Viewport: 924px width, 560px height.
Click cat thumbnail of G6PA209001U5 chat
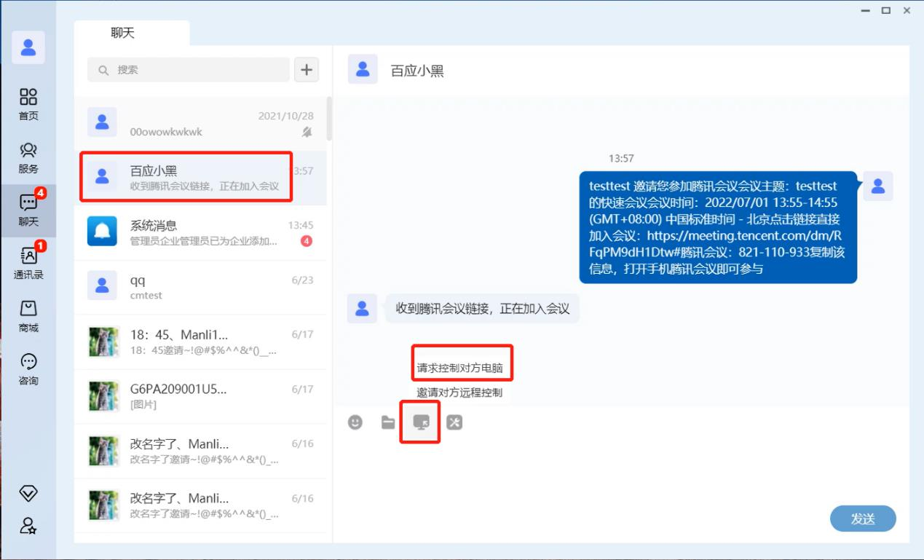click(x=103, y=397)
